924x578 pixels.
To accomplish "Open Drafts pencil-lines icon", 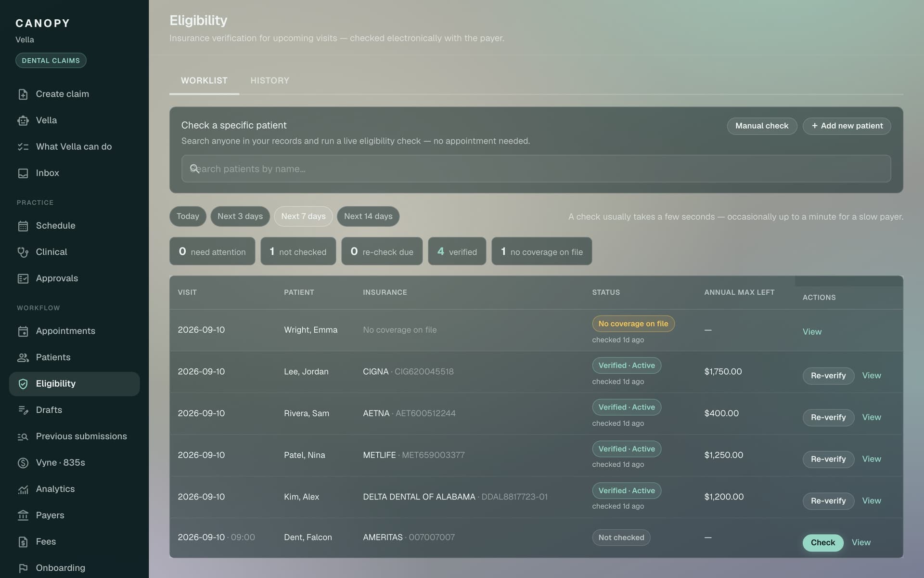I will (x=23, y=410).
